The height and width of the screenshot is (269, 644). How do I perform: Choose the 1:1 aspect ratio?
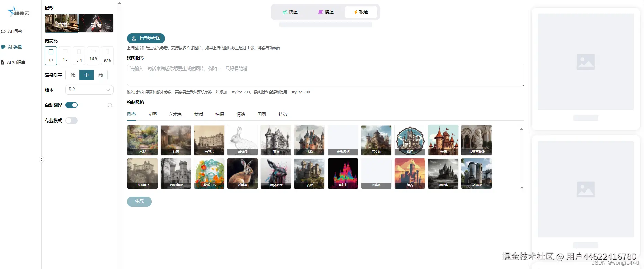(x=51, y=55)
